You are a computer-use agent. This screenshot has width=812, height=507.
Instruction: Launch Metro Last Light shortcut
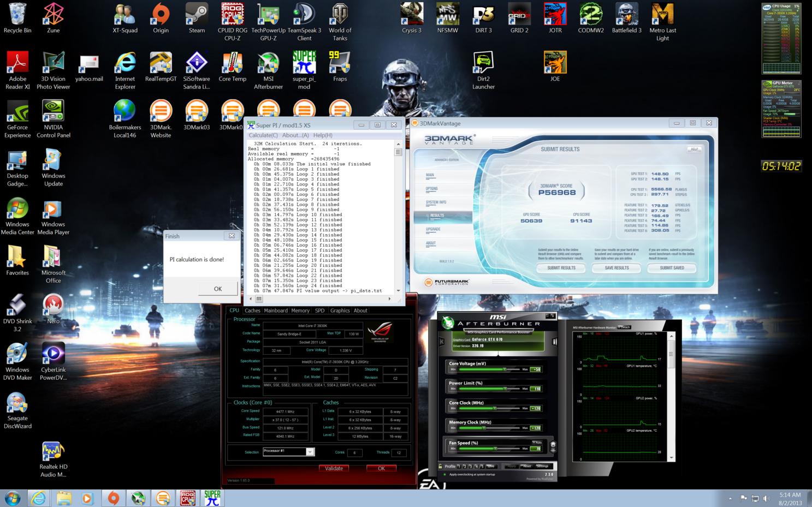pyautogui.click(x=662, y=22)
